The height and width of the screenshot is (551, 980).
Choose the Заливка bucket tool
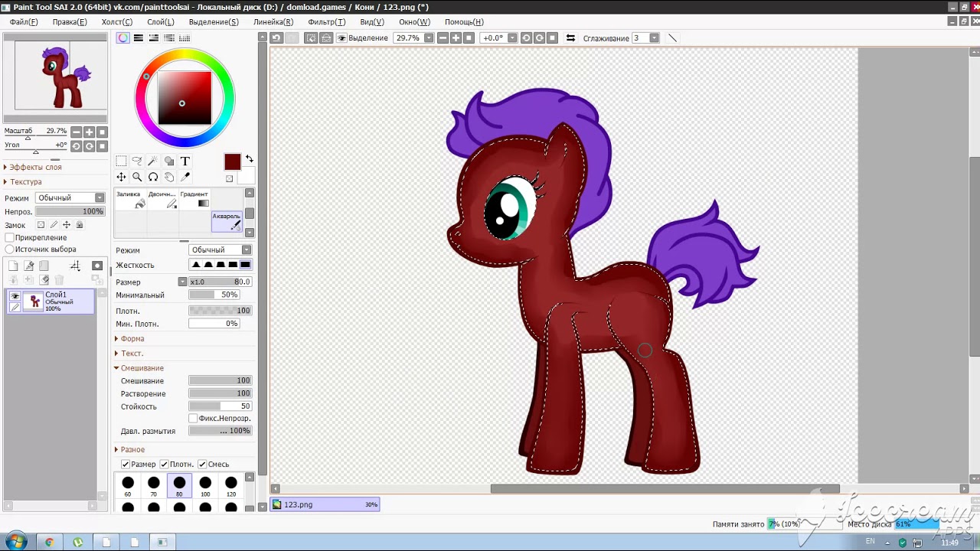pos(129,200)
